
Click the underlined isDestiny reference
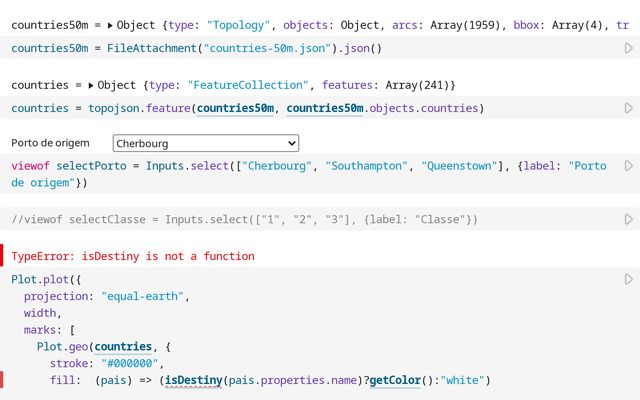click(194, 380)
